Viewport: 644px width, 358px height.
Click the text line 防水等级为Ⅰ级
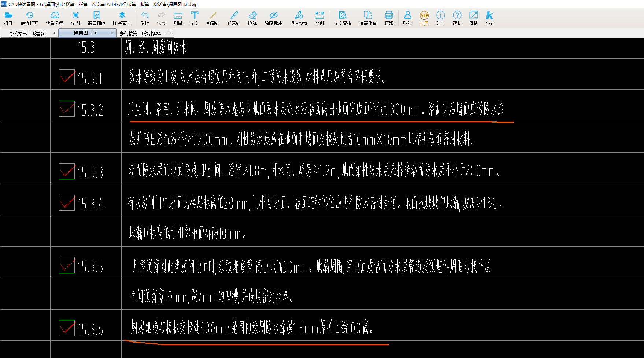[x=257, y=77]
